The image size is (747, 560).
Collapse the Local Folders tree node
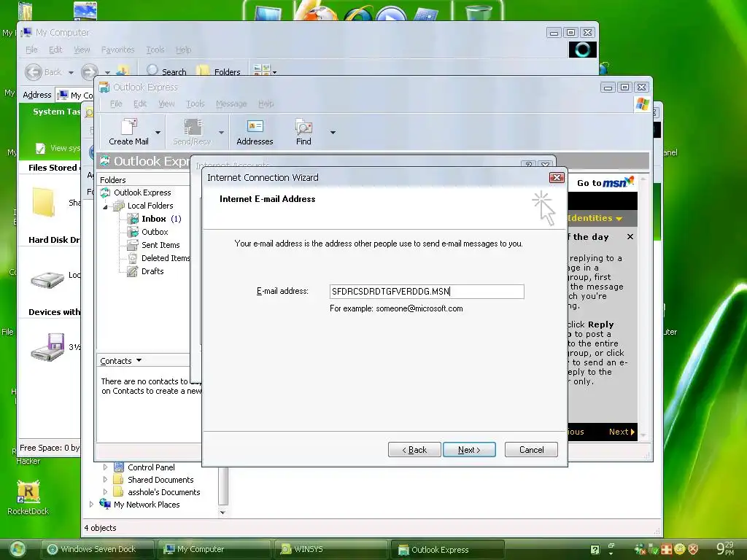(105, 206)
